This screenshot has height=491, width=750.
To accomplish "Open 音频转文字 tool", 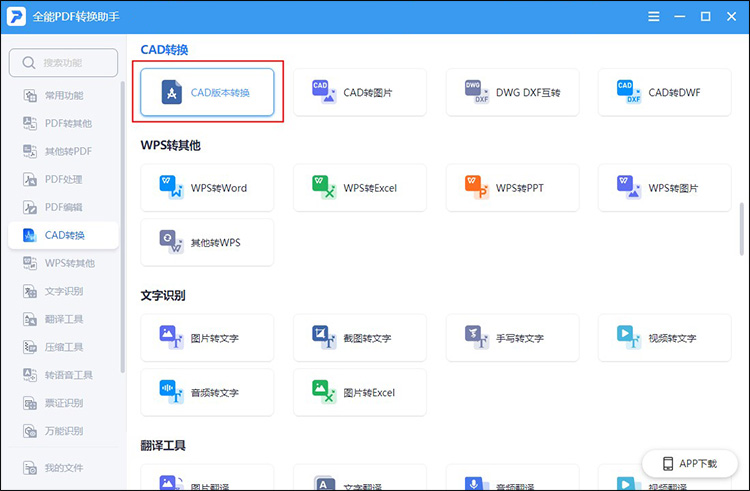I will 207,393.
